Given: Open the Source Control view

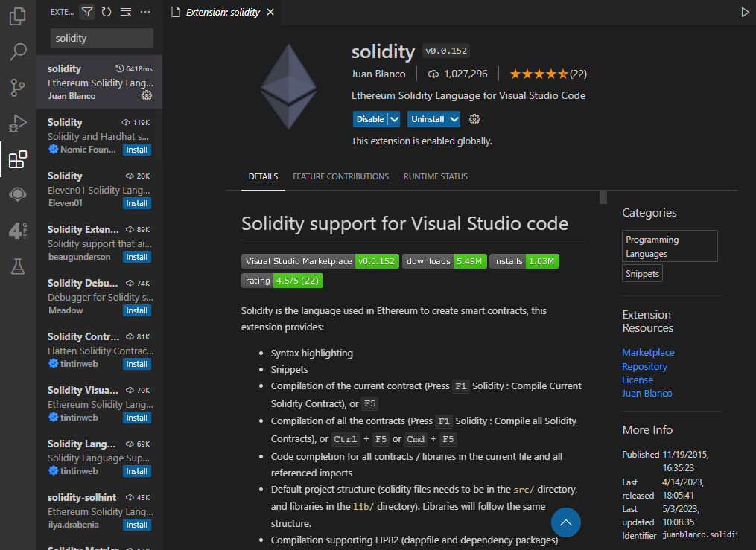Looking at the screenshot, I should (x=18, y=88).
